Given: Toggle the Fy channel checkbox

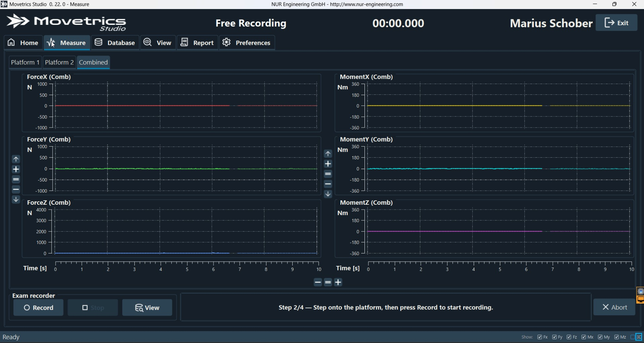Looking at the screenshot, I should point(554,337).
